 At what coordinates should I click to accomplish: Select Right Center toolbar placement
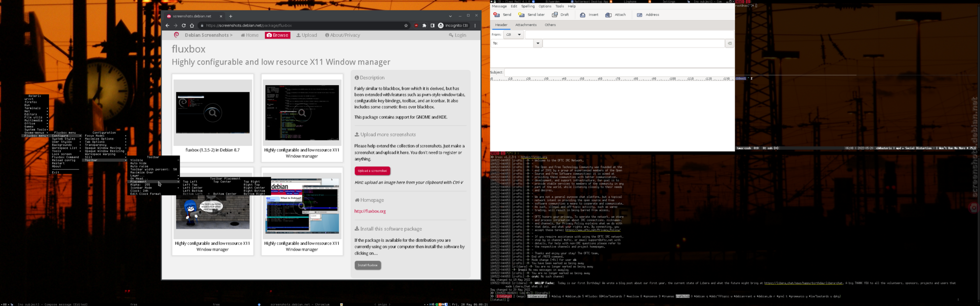pyautogui.click(x=254, y=188)
